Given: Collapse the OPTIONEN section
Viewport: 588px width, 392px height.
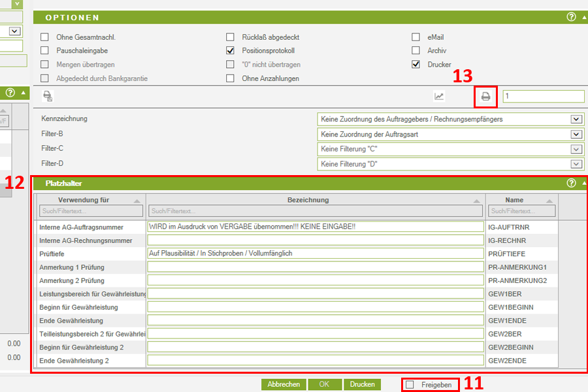Looking at the screenshot, I should (583, 18).
